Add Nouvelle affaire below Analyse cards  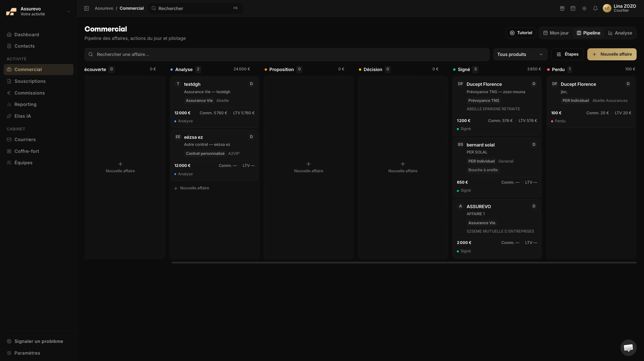point(192,188)
